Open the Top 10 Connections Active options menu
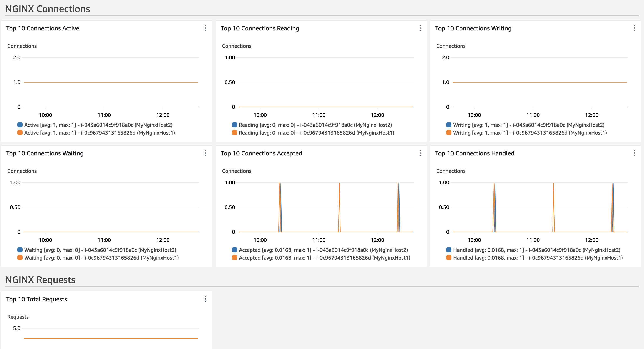644x349 pixels. pyautogui.click(x=206, y=28)
